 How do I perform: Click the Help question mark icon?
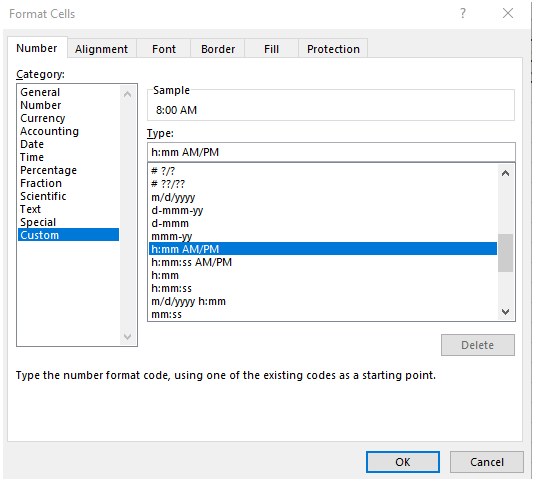tap(463, 13)
